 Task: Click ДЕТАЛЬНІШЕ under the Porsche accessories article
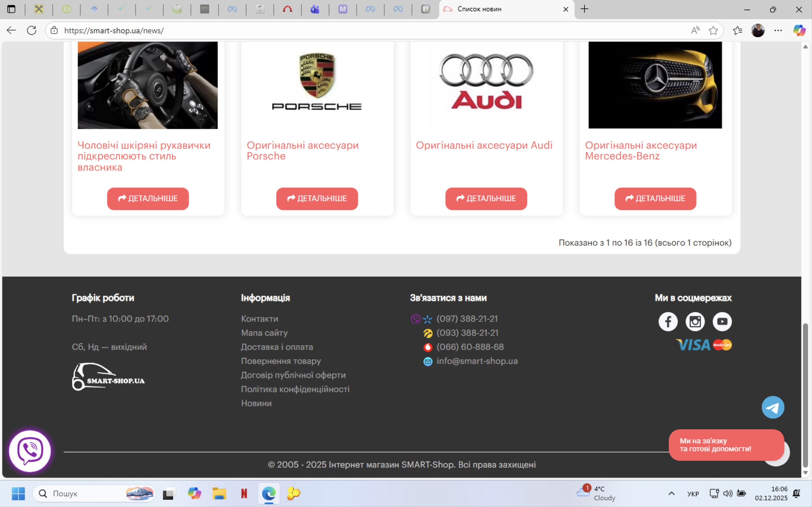(317, 199)
